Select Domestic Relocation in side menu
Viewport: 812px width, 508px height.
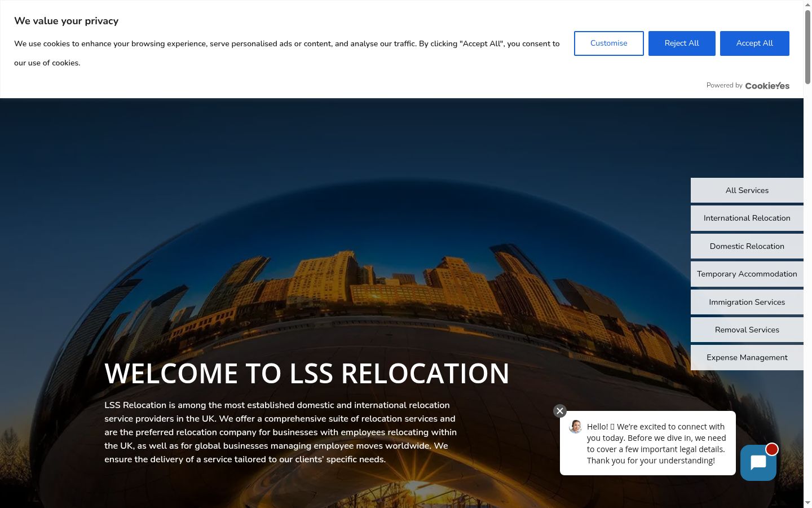(747, 246)
